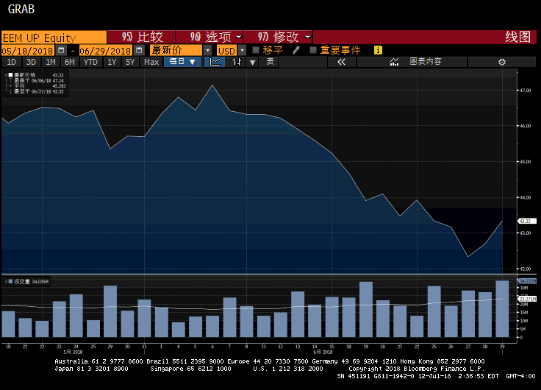541x390 pixels.
Task: Click the yellow info icon
Action: pos(378,50)
